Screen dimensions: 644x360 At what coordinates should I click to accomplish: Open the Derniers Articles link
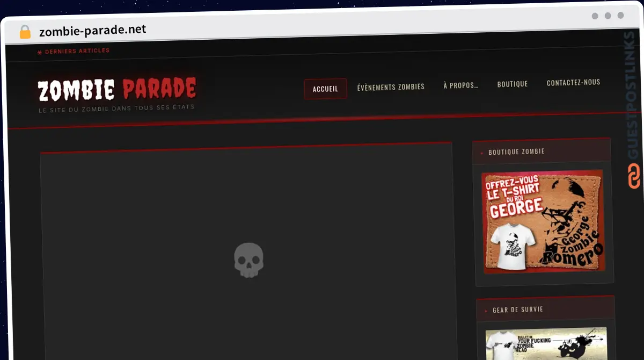[x=77, y=51]
